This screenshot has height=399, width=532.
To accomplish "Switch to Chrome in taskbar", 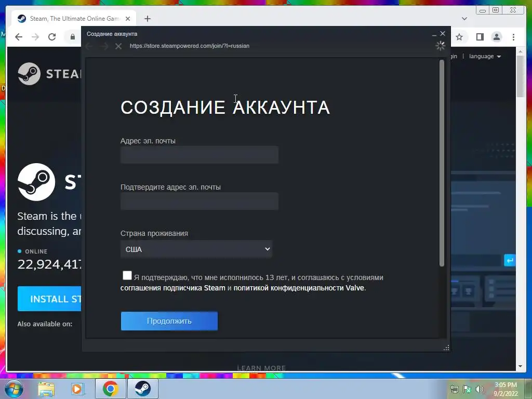I will click(x=110, y=389).
